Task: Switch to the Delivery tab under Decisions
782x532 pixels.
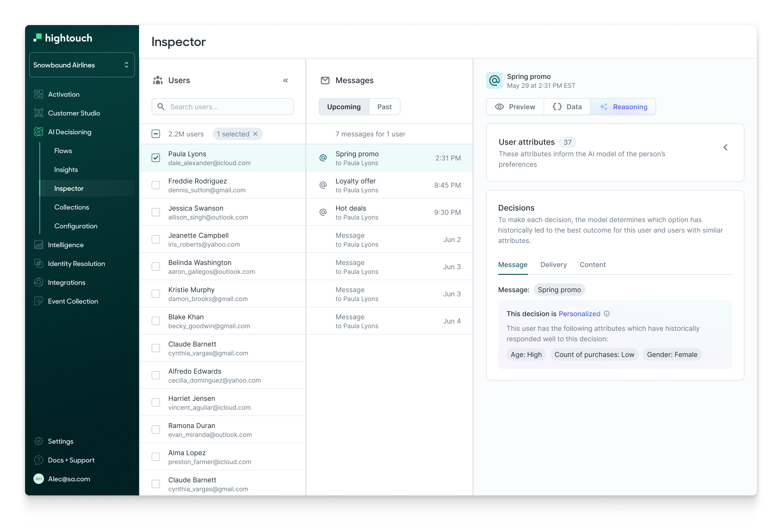Action: pos(554,265)
